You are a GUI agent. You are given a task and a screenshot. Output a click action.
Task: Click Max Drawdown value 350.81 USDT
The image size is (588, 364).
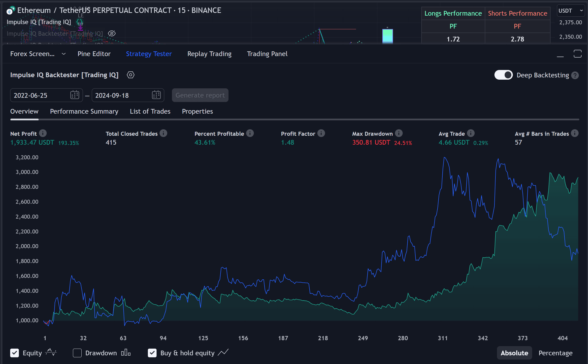(371, 142)
